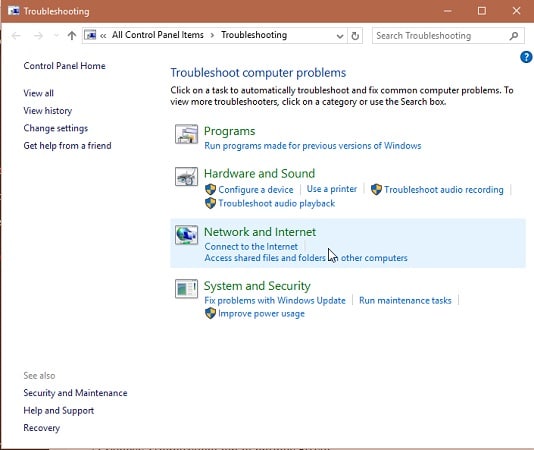Screen dimensions: 534x450
Task: Expand the hidden path double-chevron in the address bar
Action: 103,35
